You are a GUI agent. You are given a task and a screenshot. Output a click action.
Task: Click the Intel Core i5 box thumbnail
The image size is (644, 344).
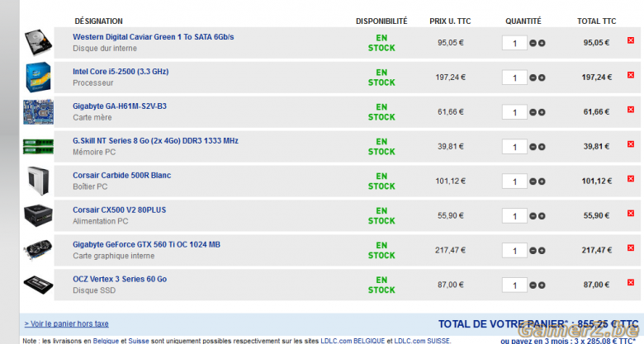point(38,78)
